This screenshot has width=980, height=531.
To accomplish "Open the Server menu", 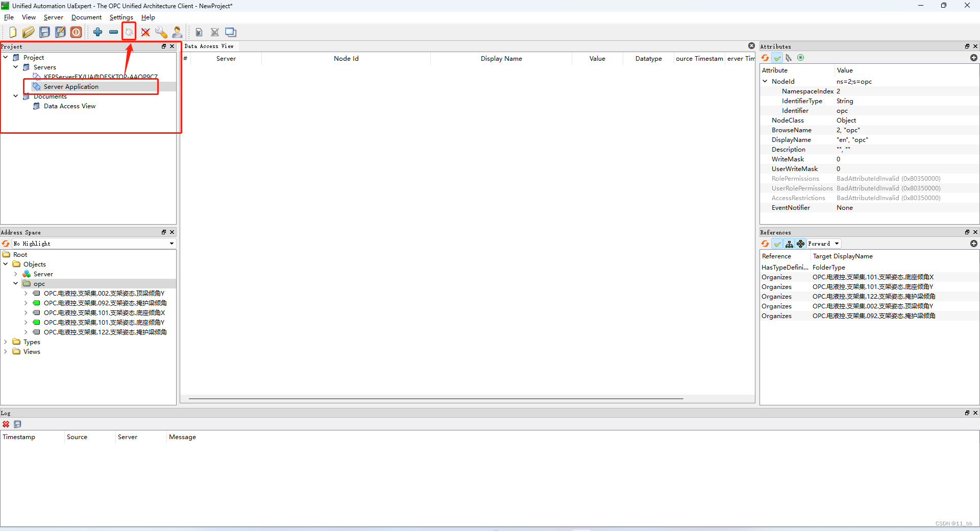I will point(54,17).
